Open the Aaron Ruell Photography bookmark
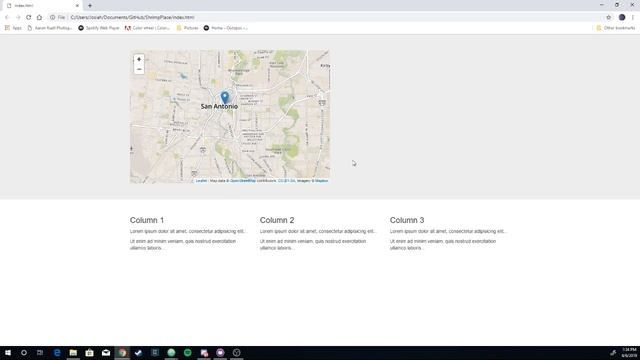This screenshot has width=640, height=360. (50, 28)
